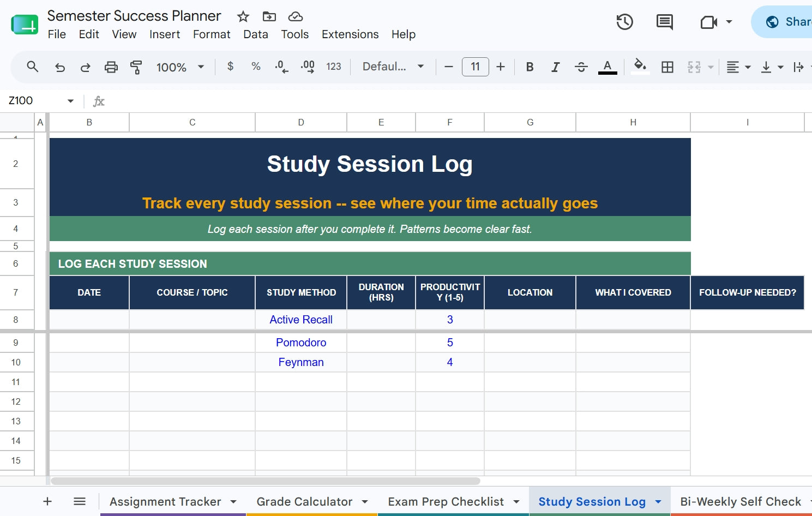This screenshot has width=812, height=516.
Task: Search the menus magnifier icon
Action: tap(33, 67)
